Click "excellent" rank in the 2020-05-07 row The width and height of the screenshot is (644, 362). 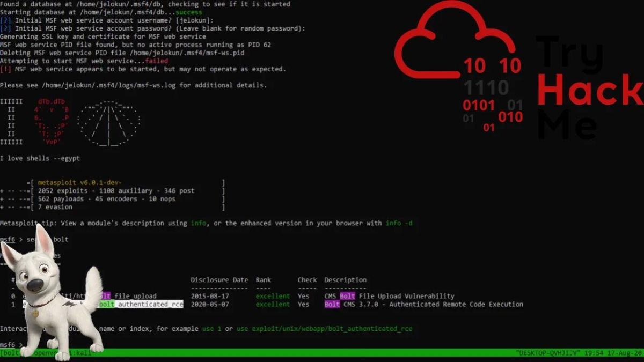point(273,304)
